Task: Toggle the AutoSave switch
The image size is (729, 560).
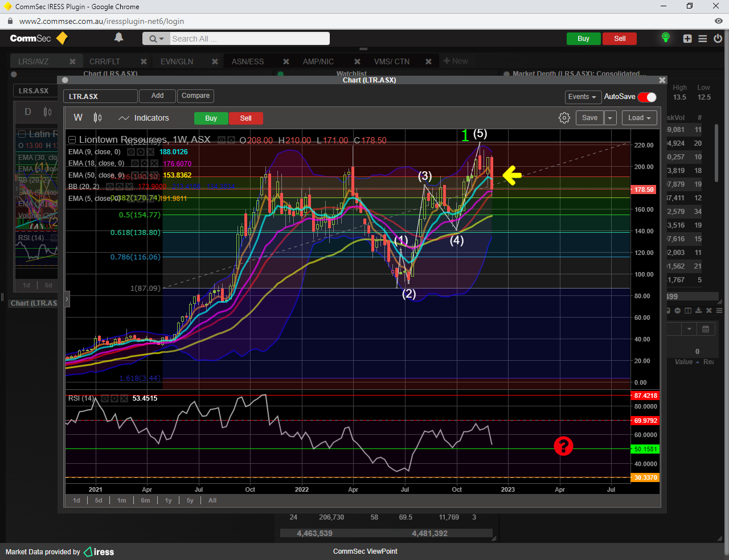Action: click(647, 97)
